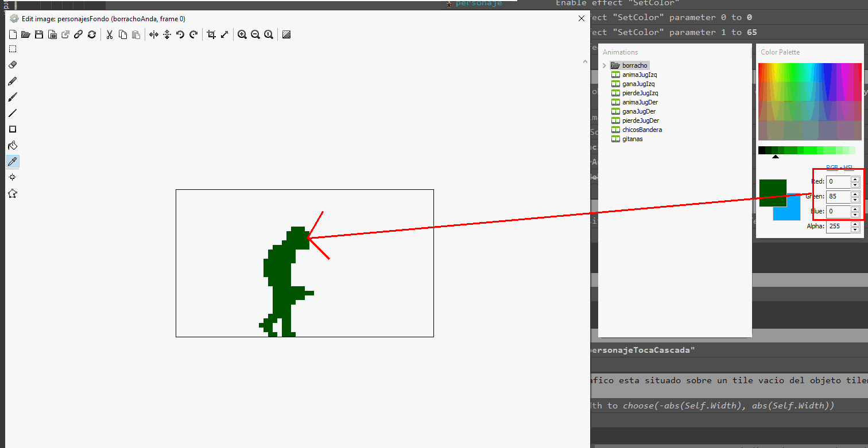
Task: Click the Green value input field
Action: tap(838, 197)
